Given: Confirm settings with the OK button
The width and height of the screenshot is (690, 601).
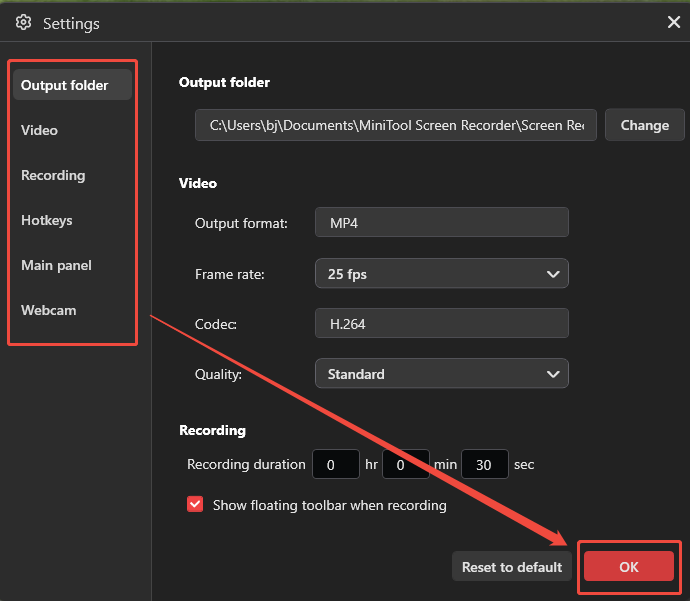Looking at the screenshot, I should tap(628, 567).
